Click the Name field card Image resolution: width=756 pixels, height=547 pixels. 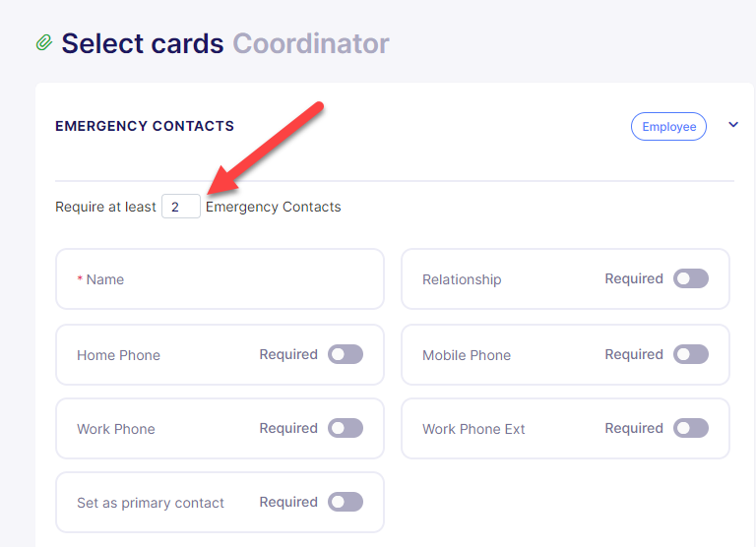(x=220, y=279)
